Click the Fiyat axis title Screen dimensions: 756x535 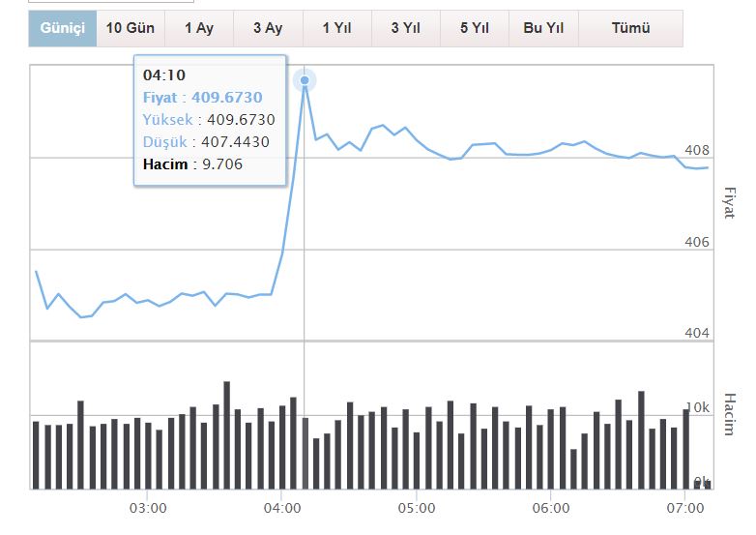730,204
